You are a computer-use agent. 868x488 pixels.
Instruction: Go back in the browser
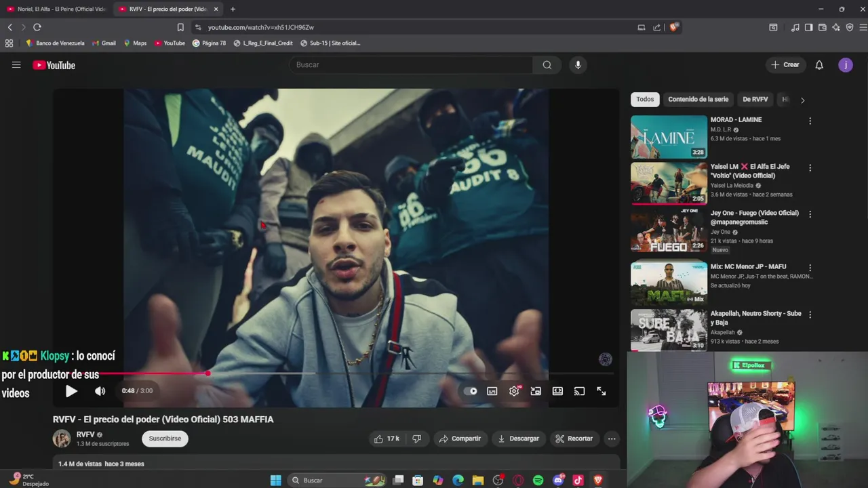[10, 27]
